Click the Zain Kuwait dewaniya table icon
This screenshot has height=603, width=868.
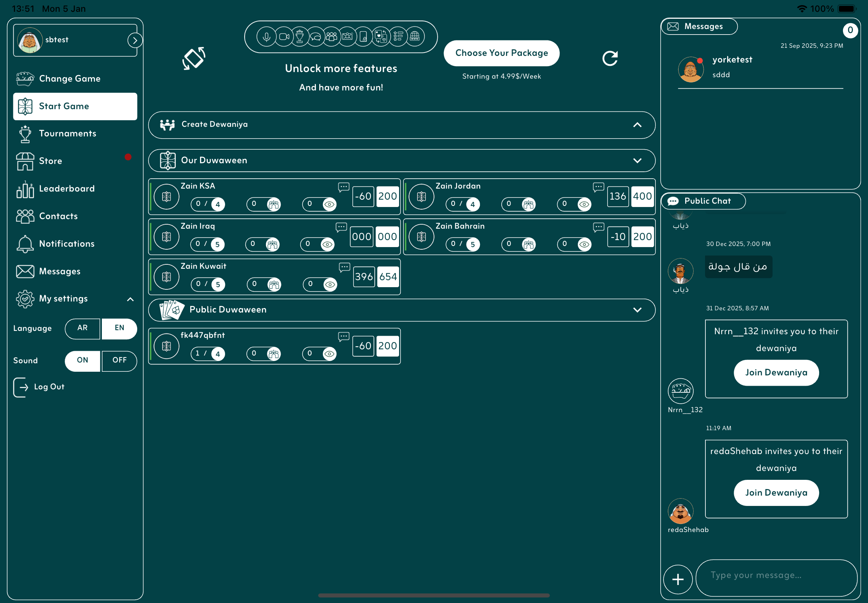point(166,277)
